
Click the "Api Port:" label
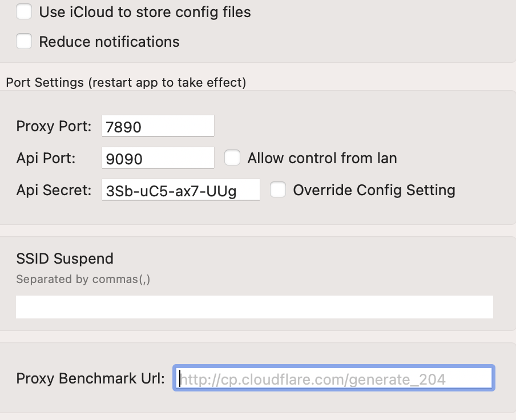coord(46,158)
